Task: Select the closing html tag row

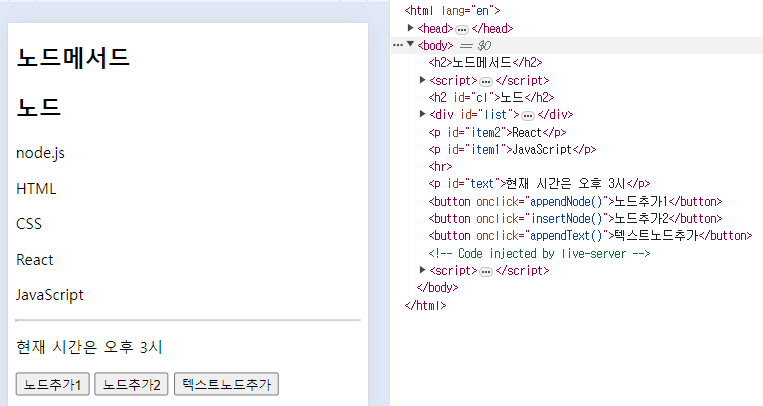Action: point(425,305)
